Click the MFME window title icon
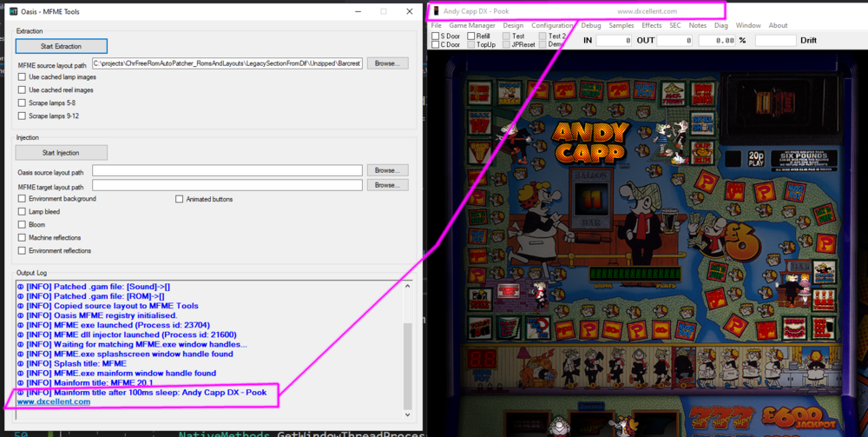868x437 pixels. pos(436,11)
